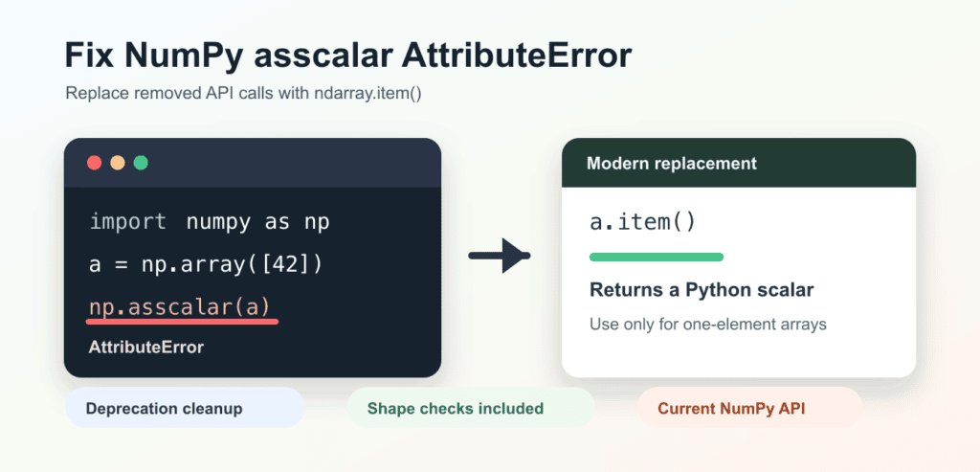Click the import numpy as np line
Image resolution: width=980 pixels, height=472 pixels.
pyautogui.click(x=210, y=222)
